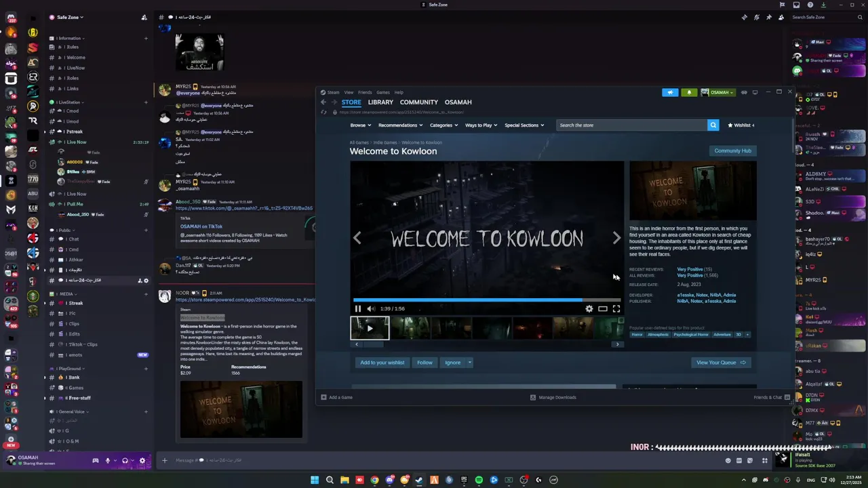This screenshot has width=868, height=488.
Task: Open Discord user settings gear
Action: coord(142,461)
